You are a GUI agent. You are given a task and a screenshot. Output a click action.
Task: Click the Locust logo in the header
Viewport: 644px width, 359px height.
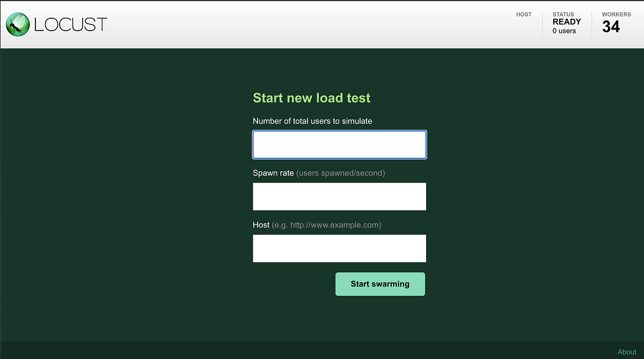(56, 24)
